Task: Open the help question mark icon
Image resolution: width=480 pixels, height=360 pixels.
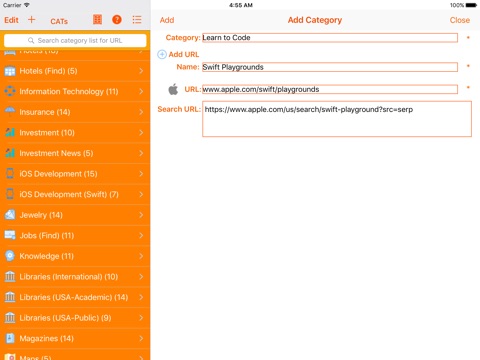Action: point(117,20)
